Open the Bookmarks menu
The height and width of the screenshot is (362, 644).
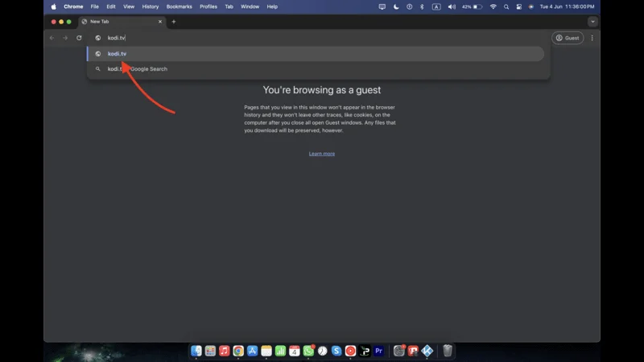pos(179,6)
